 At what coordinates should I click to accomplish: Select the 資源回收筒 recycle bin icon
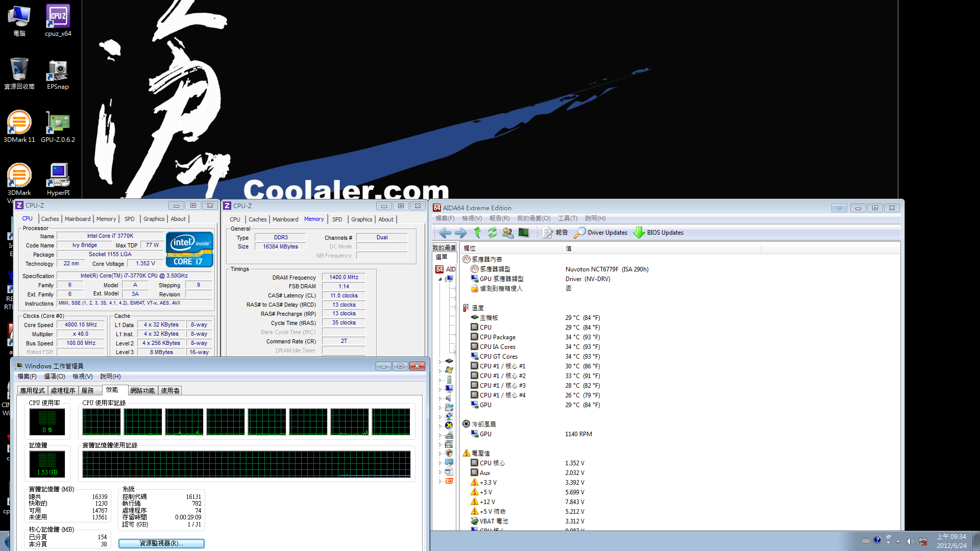tap(19, 73)
